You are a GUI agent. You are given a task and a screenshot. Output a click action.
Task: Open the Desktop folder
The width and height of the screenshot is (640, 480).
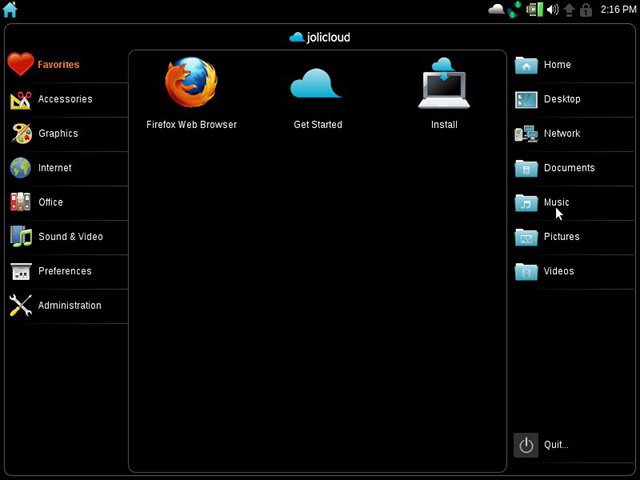[x=573, y=99]
